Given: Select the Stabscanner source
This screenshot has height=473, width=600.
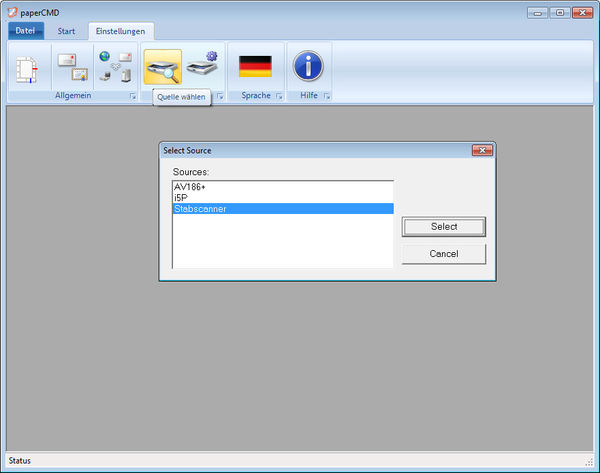Looking at the screenshot, I should point(283,209).
